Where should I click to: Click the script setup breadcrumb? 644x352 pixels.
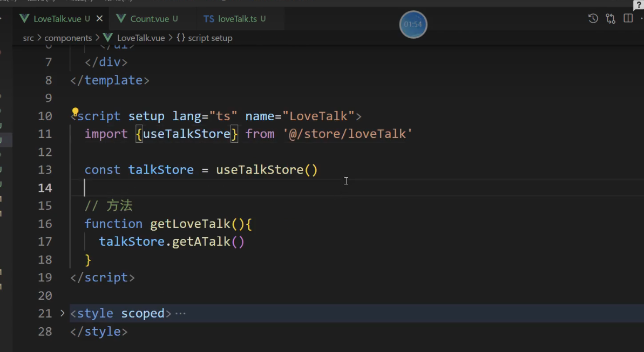point(210,38)
